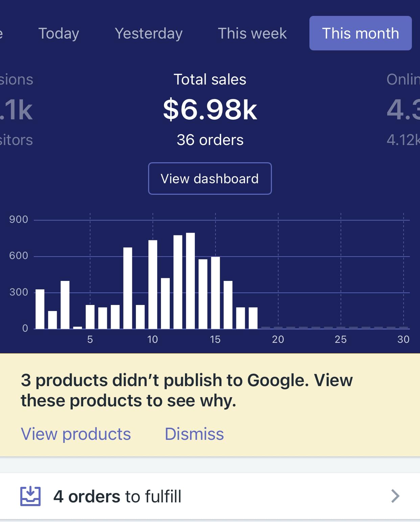Screen dimensions: 420x522
Task: Expand the orders to fulfill chevron
Action: click(395, 496)
